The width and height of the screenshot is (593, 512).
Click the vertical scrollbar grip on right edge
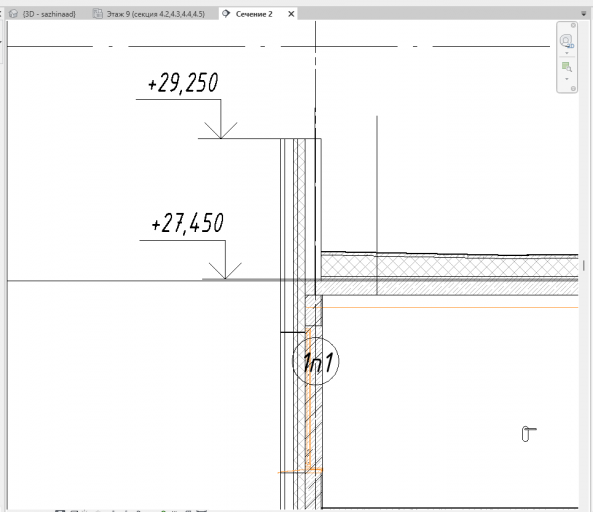[x=584, y=265]
